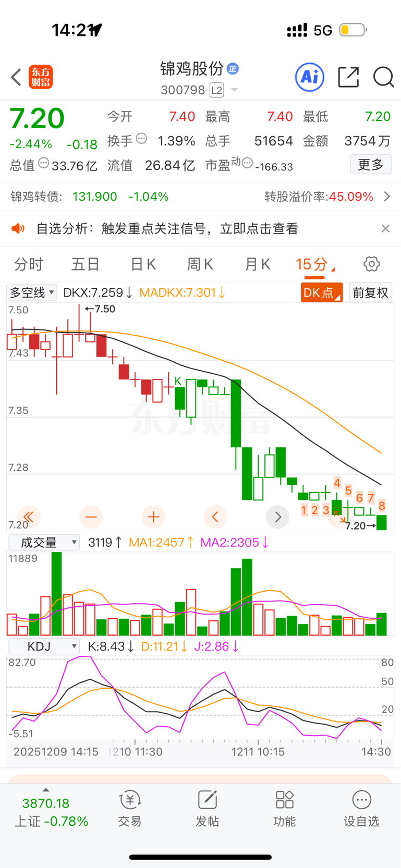
Task: Open chart settings gear icon
Action: click(371, 264)
